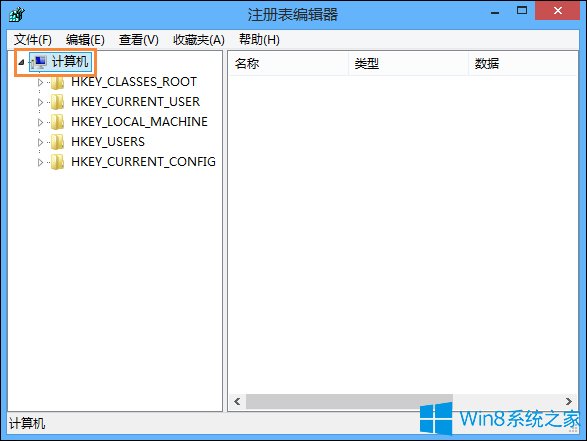Click the HKEY_LOCAL_MACHINE folder icon
Screen dimensions: 587x441
pos(57,122)
